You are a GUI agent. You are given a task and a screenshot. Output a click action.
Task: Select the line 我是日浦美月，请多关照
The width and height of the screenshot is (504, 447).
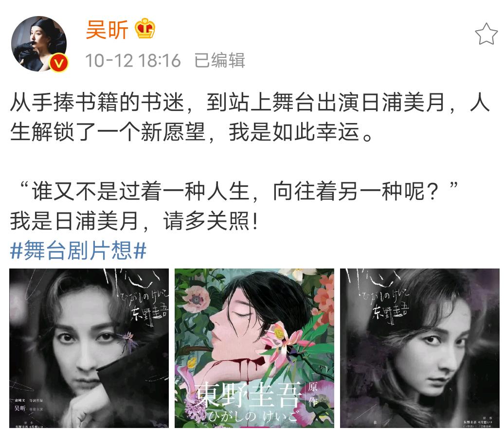pyautogui.click(x=134, y=221)
